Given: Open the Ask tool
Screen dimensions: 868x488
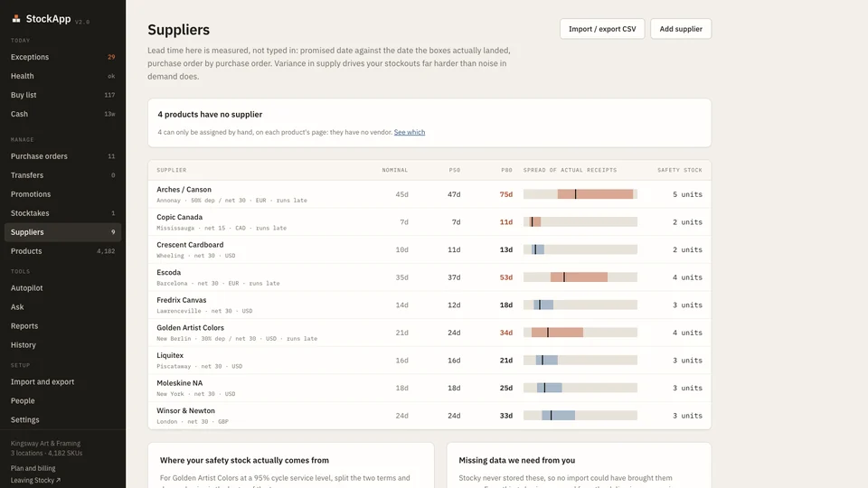Looking at the screenshot, I should 62,307.
